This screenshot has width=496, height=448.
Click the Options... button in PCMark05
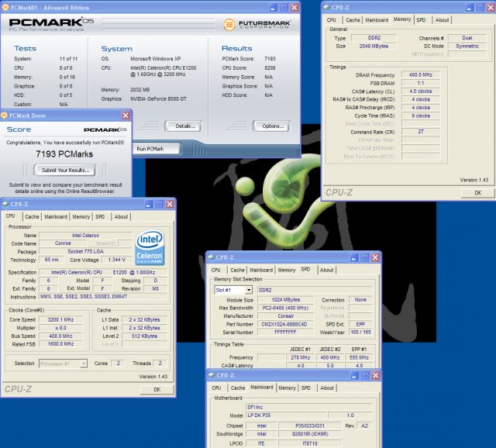click(271, 126)
